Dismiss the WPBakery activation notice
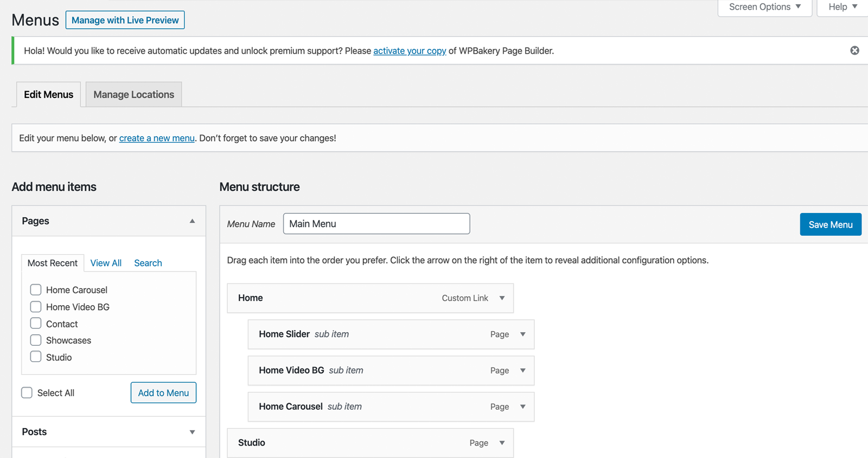The image size is (868, 458). click(x=854, y=50)
